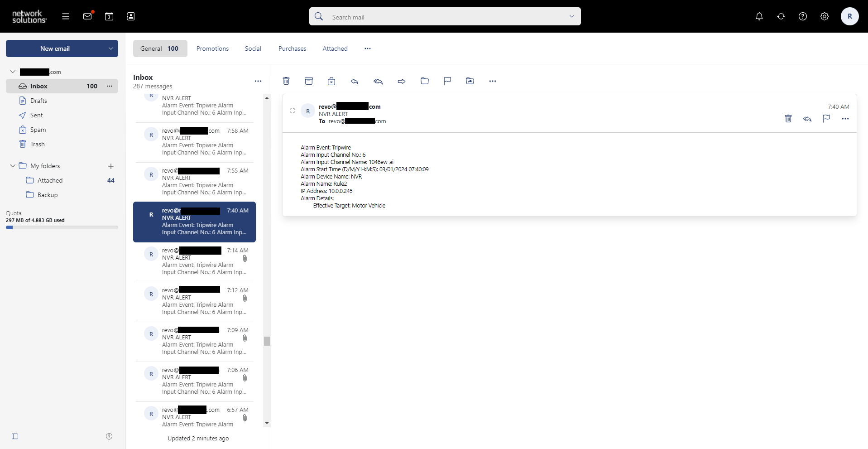
Task: Open the settings gear
Action: tap(825, 16)
